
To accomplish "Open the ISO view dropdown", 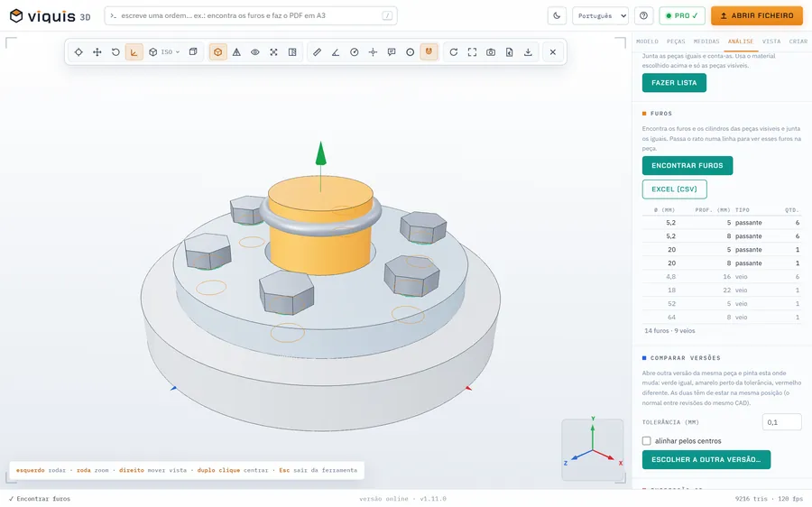I will tap(165, 51).
